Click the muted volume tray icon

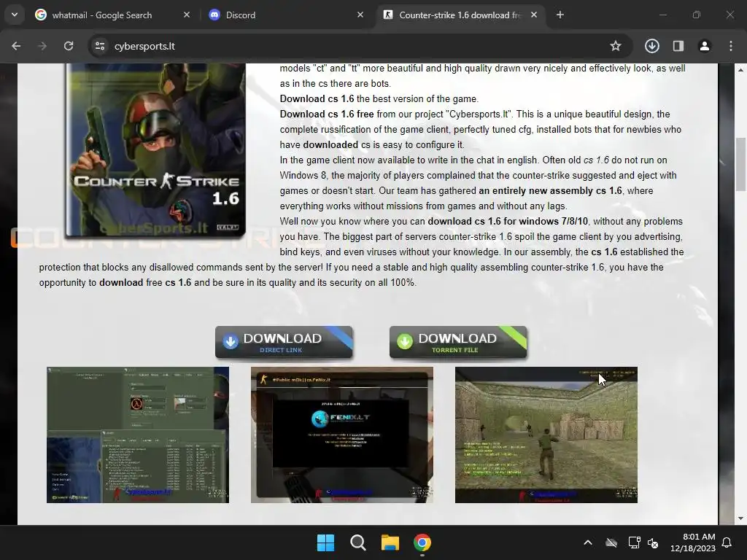click(653, 542)
